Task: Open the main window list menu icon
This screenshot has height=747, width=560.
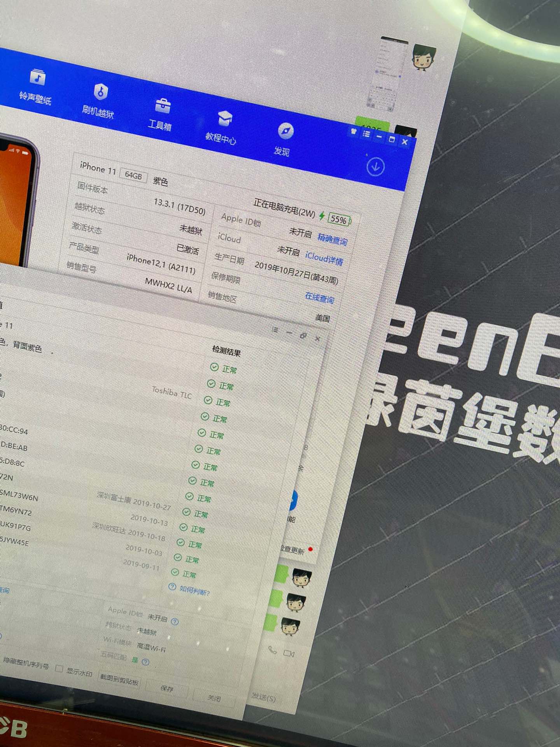Action: 366,134
